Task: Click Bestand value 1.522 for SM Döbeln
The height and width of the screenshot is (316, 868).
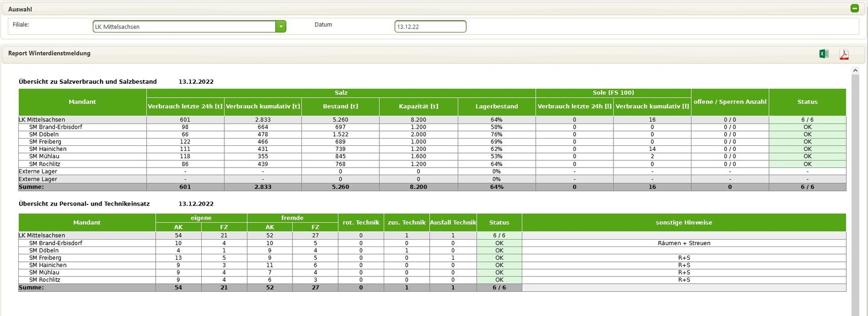Action: [x=340, y=135]
